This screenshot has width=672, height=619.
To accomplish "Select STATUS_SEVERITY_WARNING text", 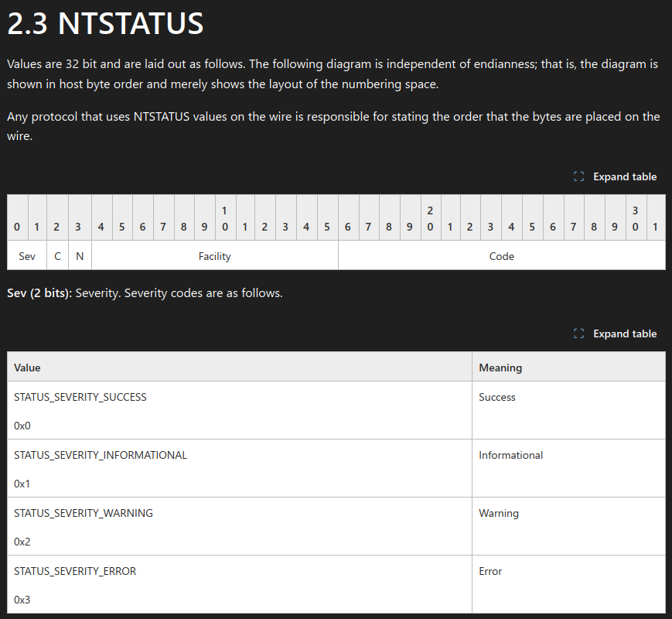I will (84, 513).
